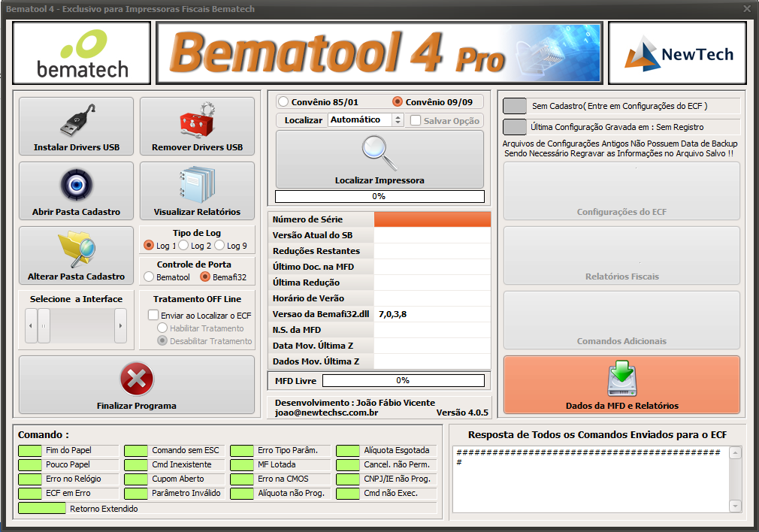The height and width of the screenshot is (532, 759).
Task: Open Configurações do ECF button
Action: pos(621,191)
